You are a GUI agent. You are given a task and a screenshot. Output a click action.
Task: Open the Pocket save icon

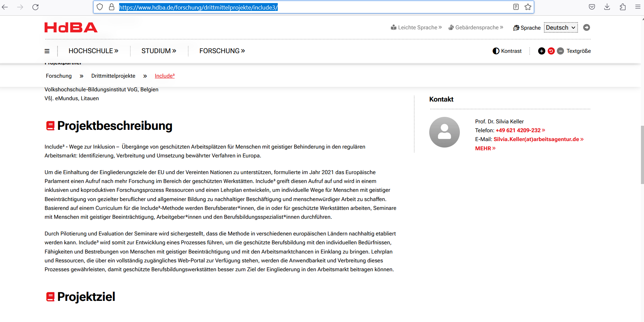(x=592, y=7)
